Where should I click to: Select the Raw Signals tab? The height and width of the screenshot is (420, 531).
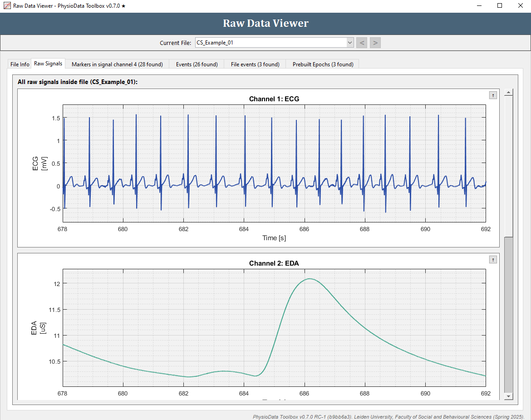(48, 64)
